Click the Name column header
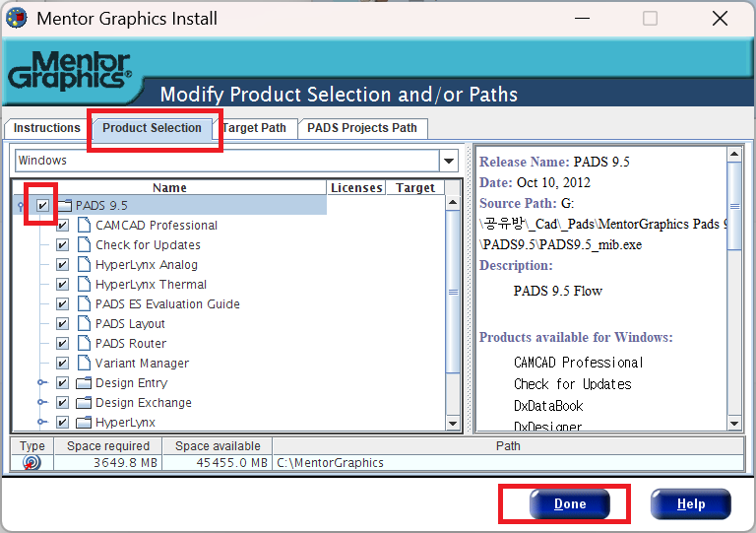This screenshot has width=756, height=533. pyautogui.click(x=169, y=187)
